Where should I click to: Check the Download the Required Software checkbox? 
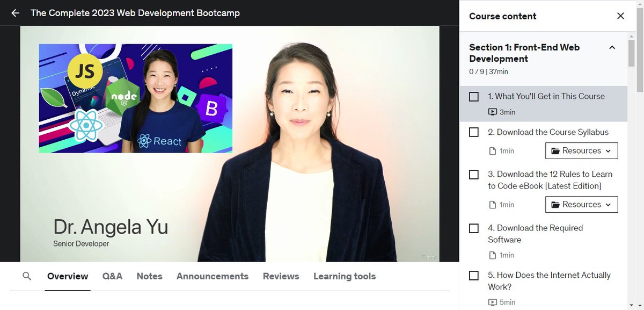474,228
